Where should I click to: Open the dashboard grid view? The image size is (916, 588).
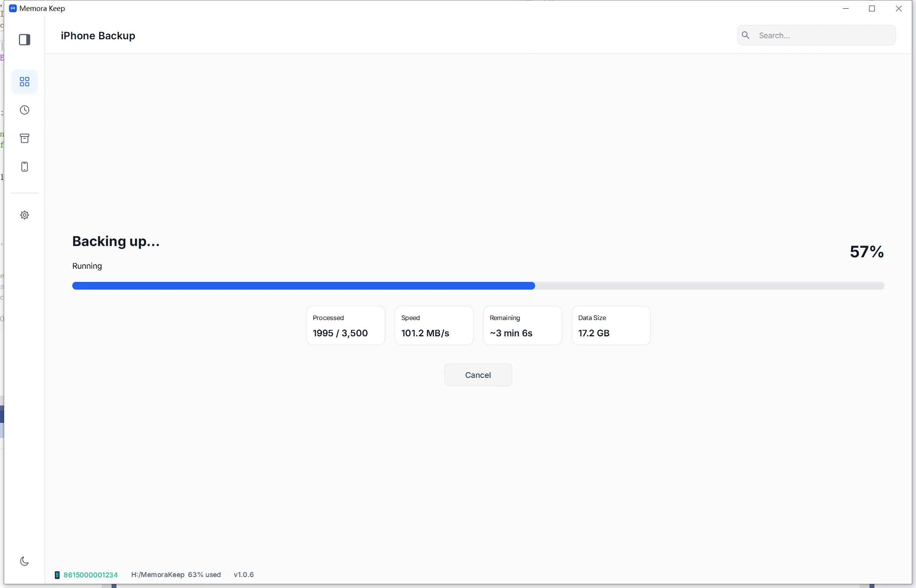(x=25, y=82)
